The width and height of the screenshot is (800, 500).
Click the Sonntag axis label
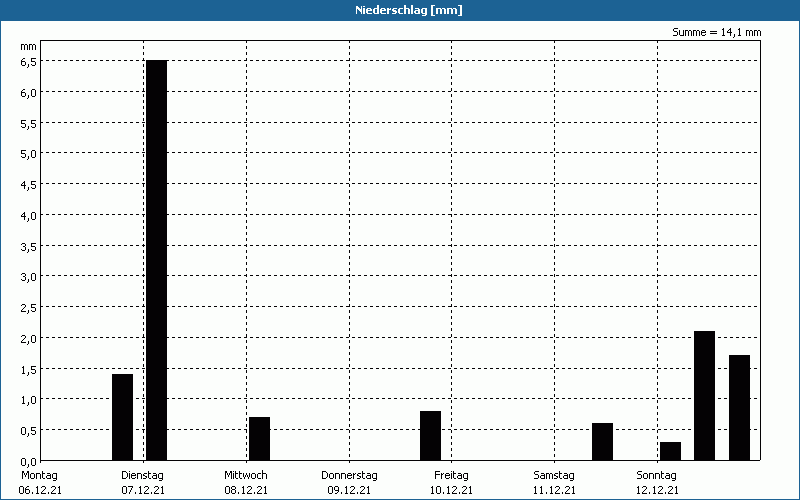tap(656, 476)
